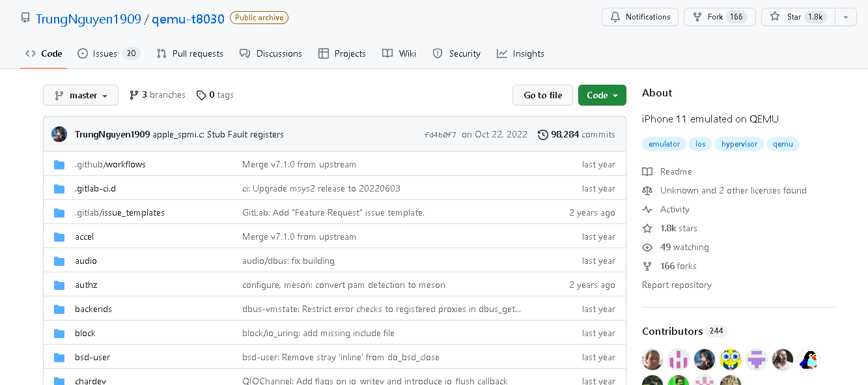Open the Report repository link
The height and width of the screenshot is (385, 868).
(x=677, y=285)
